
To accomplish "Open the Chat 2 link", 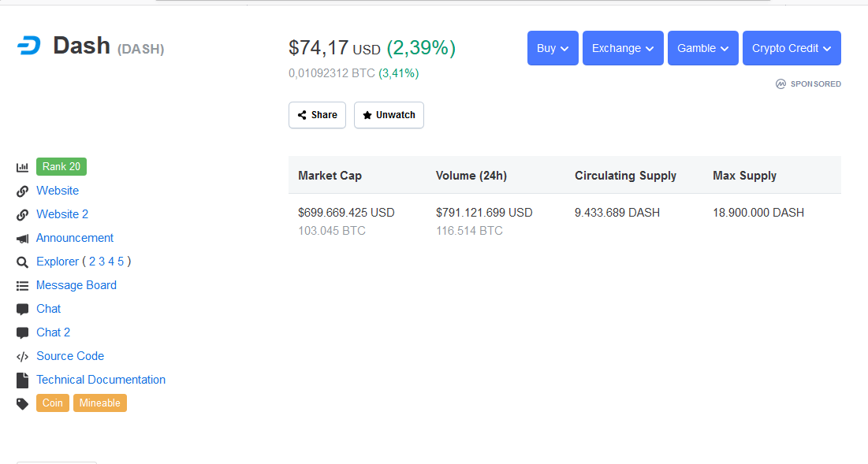I will (53, 332).
